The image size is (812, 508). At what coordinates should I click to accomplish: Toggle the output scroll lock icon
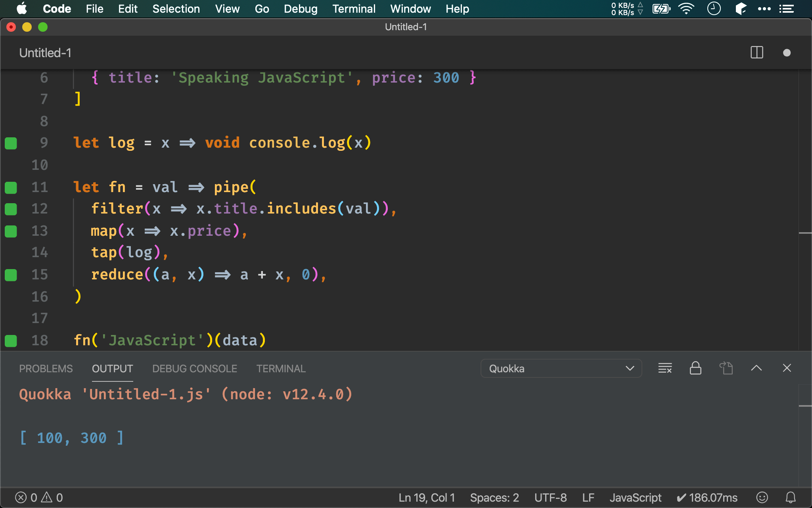coord(695,368)
